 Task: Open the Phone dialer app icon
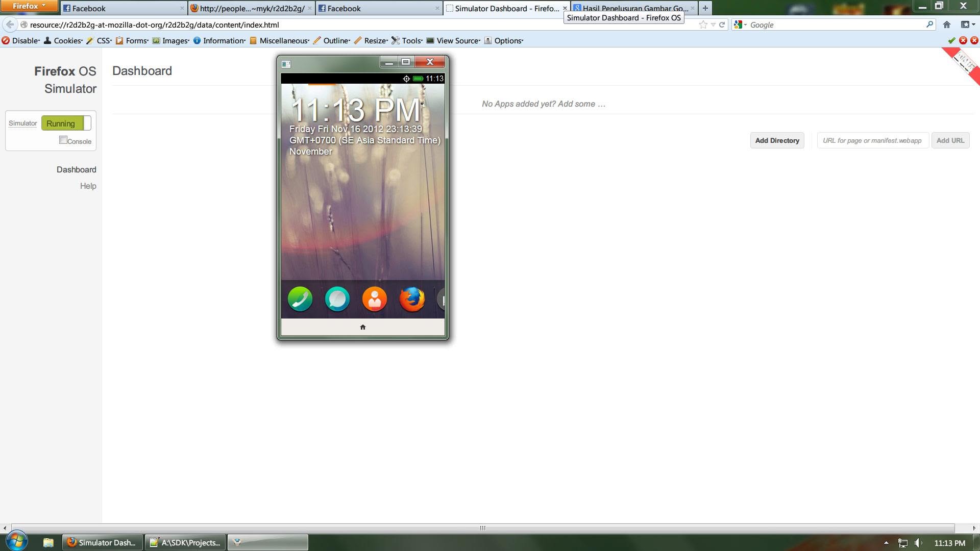click(300, 299)
